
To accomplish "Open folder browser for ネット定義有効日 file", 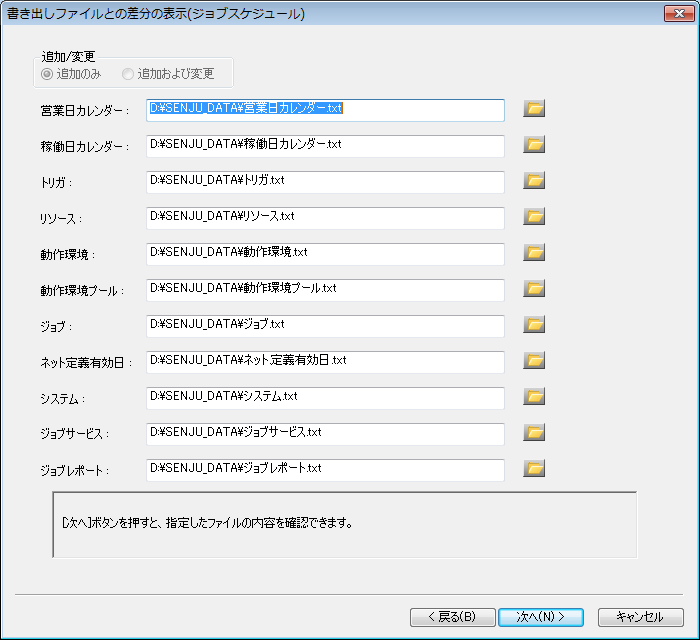I will (x=534, y=360).
